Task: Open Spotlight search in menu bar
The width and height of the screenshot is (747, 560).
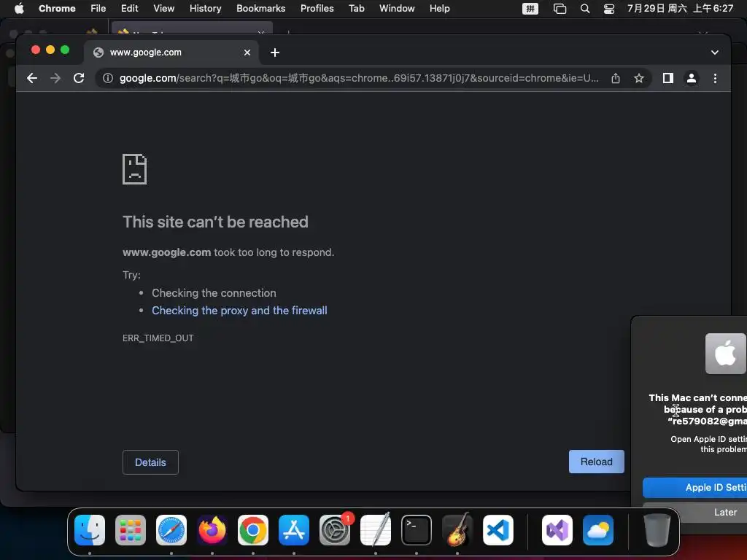Action: click(585, 9)
